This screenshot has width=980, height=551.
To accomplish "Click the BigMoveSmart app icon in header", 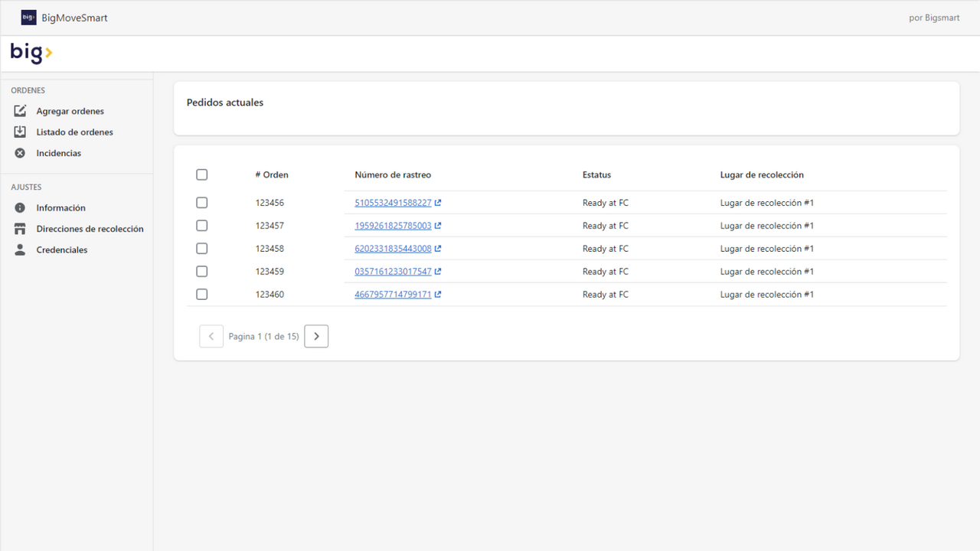I will pos(28,18).
